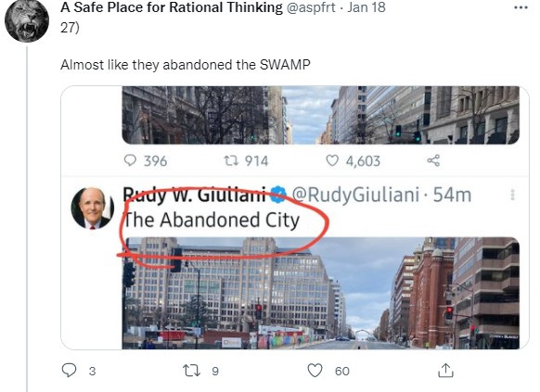The width and height of the screenshot is (540, 392).
Task: Open the three-dot more options menu
Action: coord(521,7)
